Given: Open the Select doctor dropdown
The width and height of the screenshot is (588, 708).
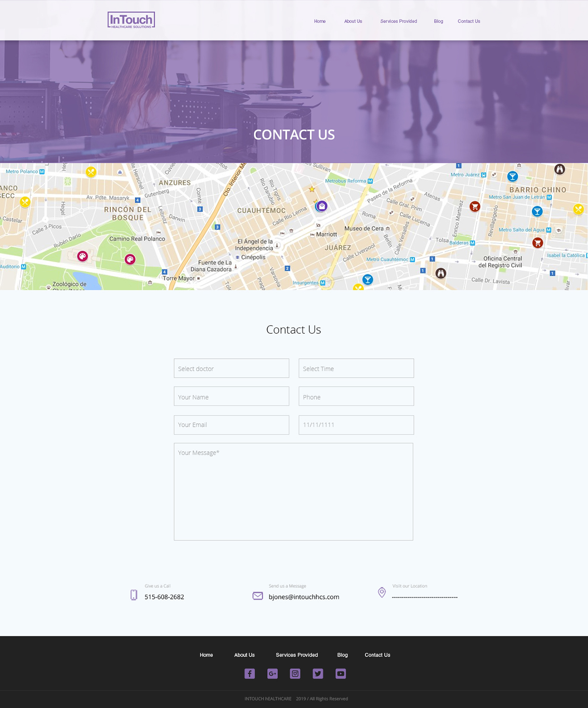Looking at the screenshot, I should [231, 368].
